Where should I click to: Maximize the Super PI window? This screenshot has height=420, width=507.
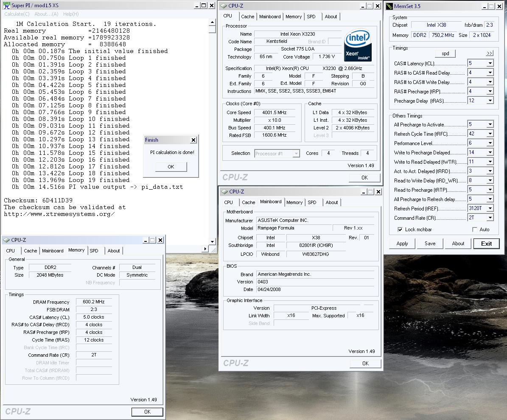click(204, 6)
